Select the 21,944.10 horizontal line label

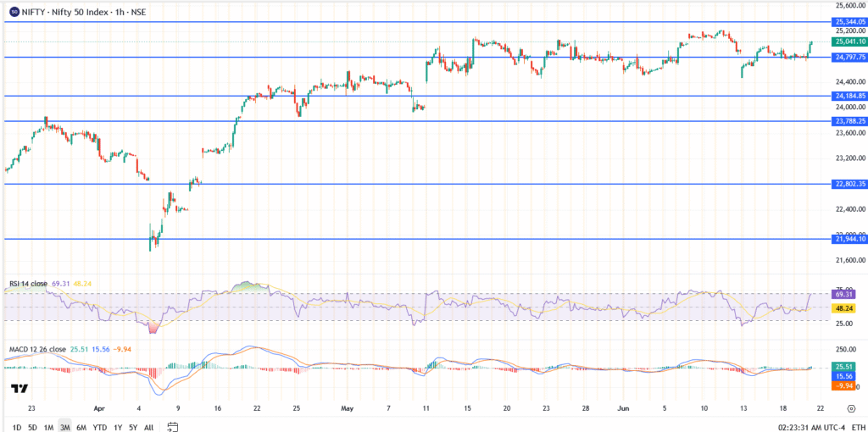850,239
